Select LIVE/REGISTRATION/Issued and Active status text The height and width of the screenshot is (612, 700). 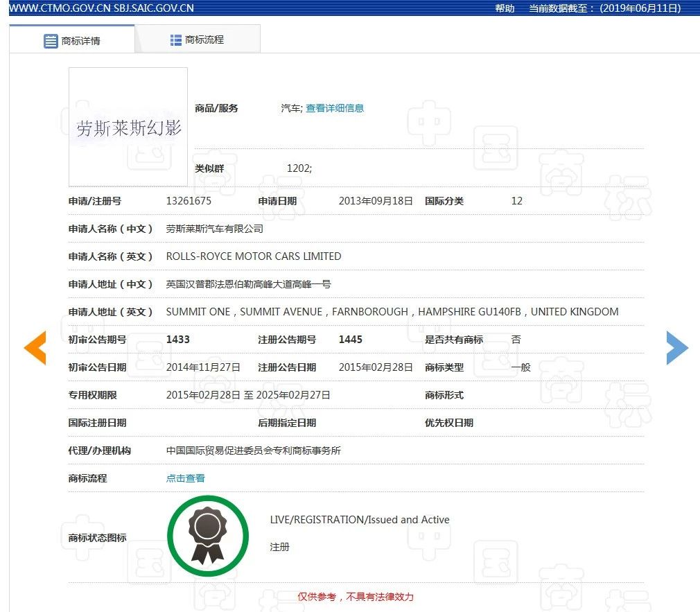360,520
